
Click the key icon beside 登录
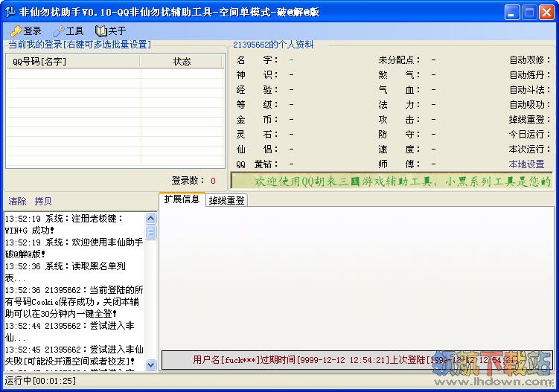[16, 31]
